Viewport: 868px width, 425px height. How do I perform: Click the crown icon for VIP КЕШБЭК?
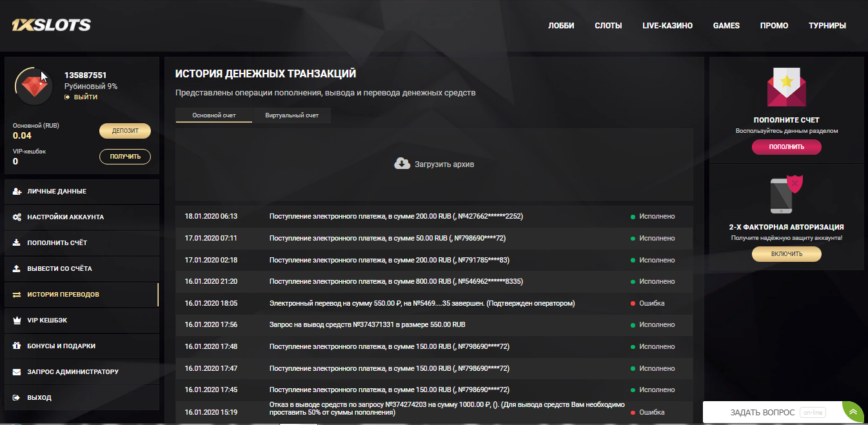(x=17, y=321)
